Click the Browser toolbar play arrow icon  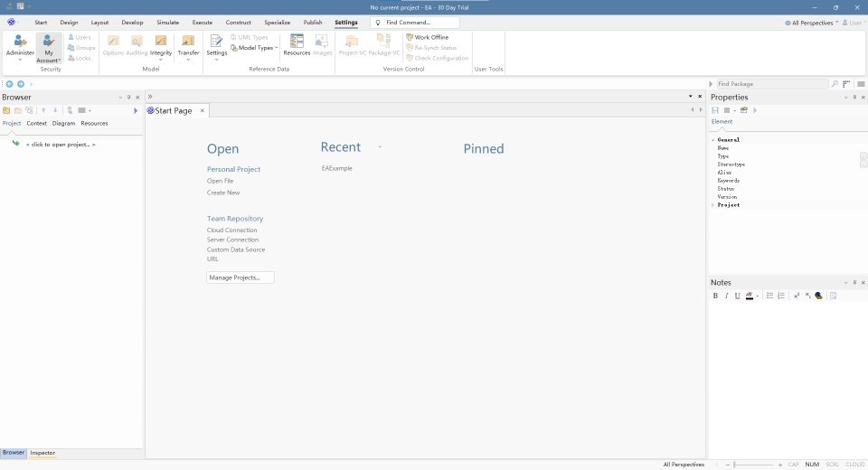click(135, 110)
